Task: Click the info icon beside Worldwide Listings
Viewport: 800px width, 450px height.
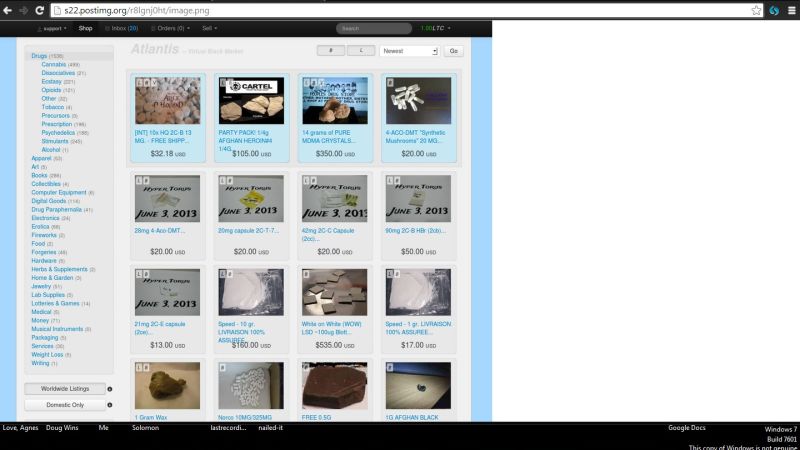Action: coord(110,389)
